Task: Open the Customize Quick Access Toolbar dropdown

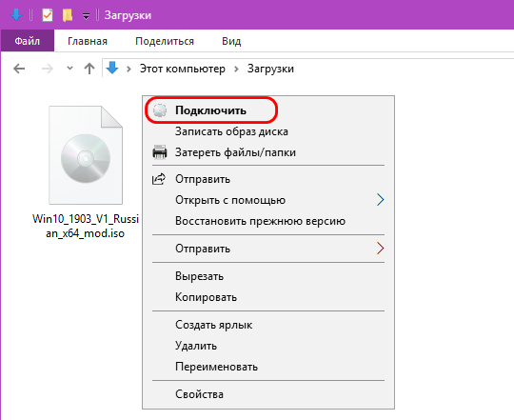Action: (86, 16)
